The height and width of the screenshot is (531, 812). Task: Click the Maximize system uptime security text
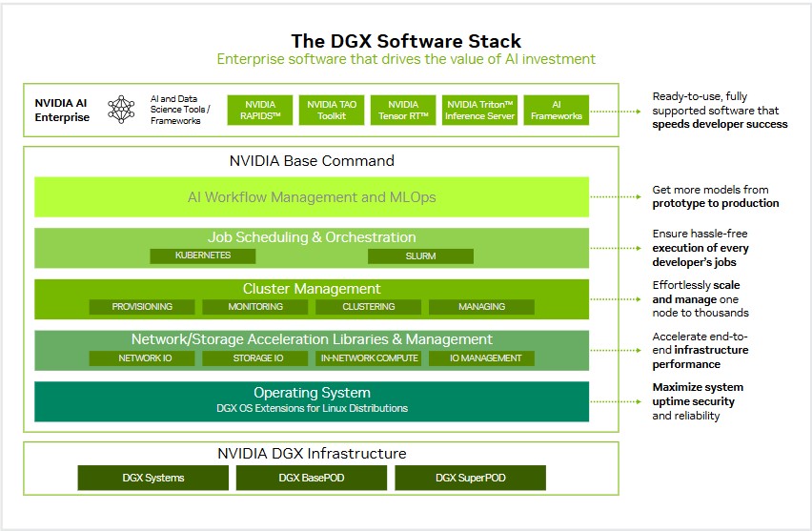pyautogui.click(x=698, y=395)
